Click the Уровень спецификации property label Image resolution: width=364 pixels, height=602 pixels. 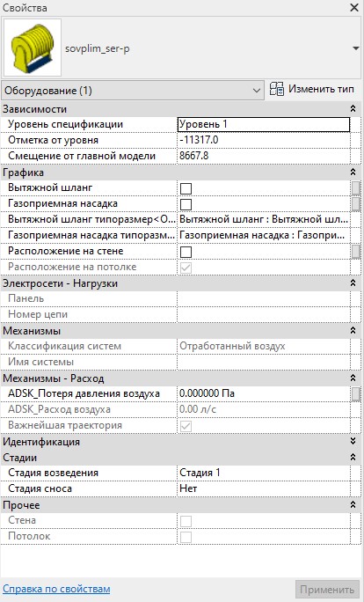coord(66,124)
